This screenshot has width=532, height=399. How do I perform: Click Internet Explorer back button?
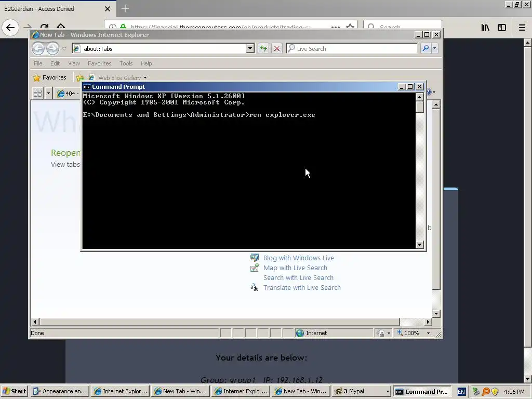coord(38,48)
